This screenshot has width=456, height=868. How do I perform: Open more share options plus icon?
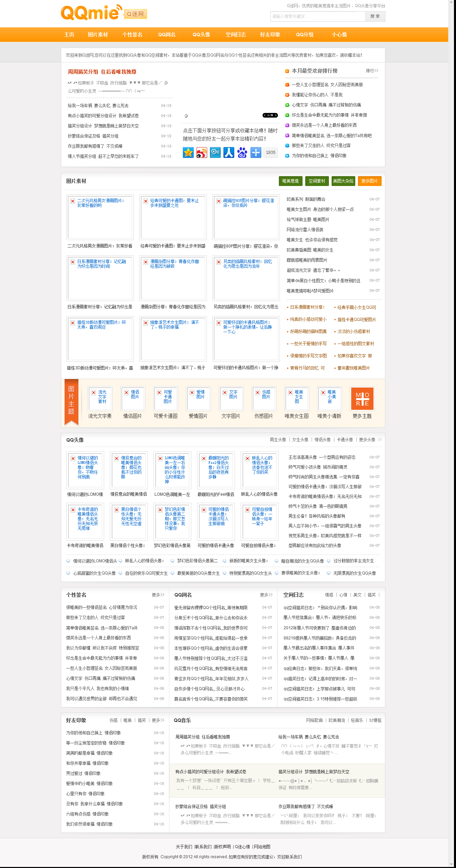click(256, 153)
